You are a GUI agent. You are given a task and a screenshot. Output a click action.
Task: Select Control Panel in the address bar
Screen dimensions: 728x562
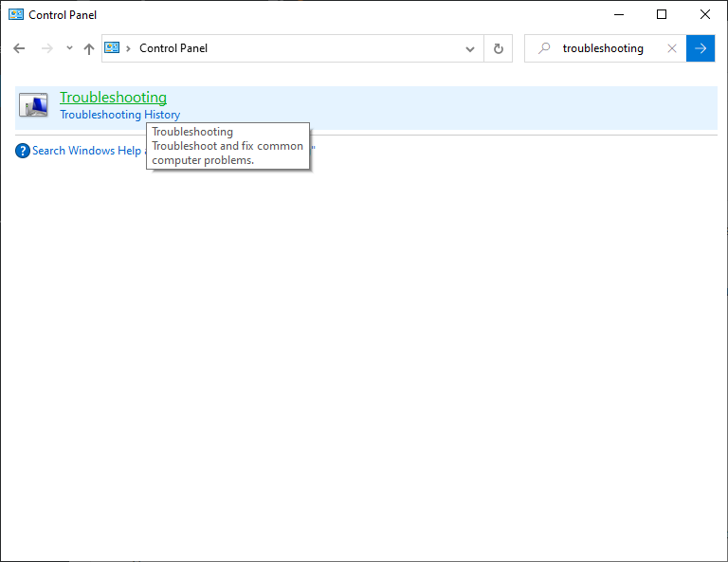(x=173, y=48)
